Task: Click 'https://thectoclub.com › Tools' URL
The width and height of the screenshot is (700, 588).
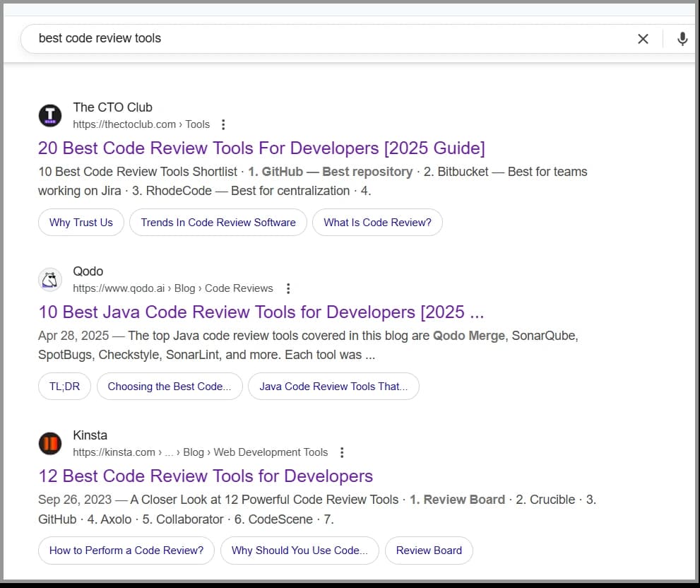Action: [141, 124]
